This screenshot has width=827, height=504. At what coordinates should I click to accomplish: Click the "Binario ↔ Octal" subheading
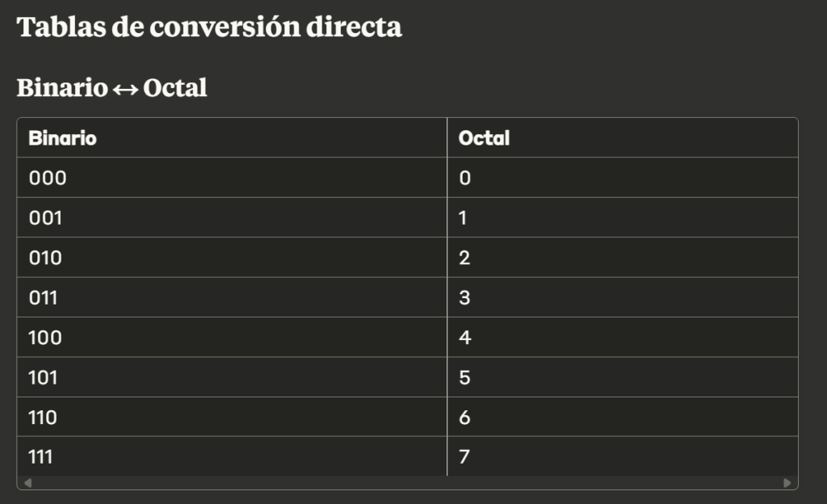[x=112, y=87]
